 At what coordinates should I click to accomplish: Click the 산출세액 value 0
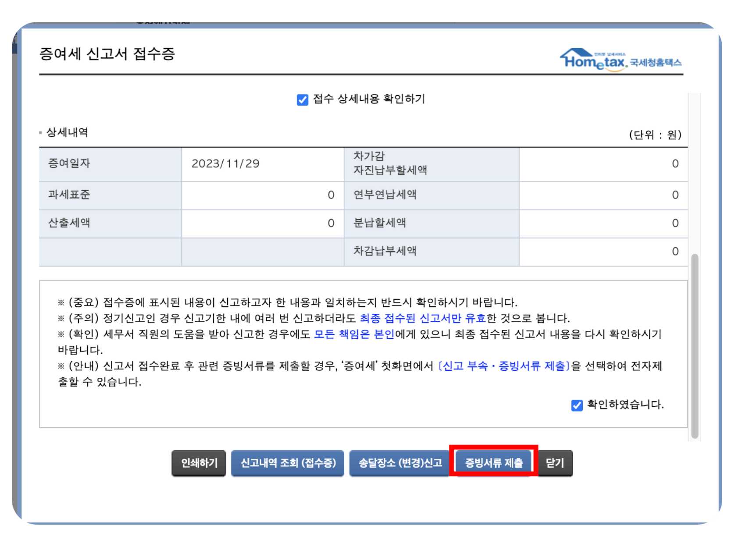pyautogui.click(x=331, y=223)
